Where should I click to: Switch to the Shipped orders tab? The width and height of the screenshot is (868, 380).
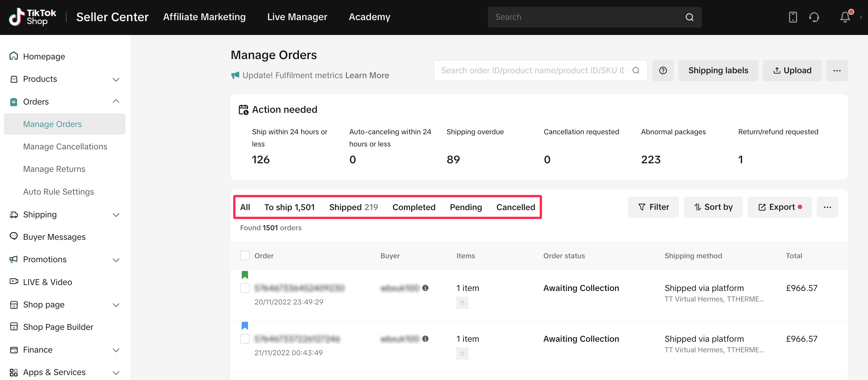pyautogui.click(x=353, y=207)
